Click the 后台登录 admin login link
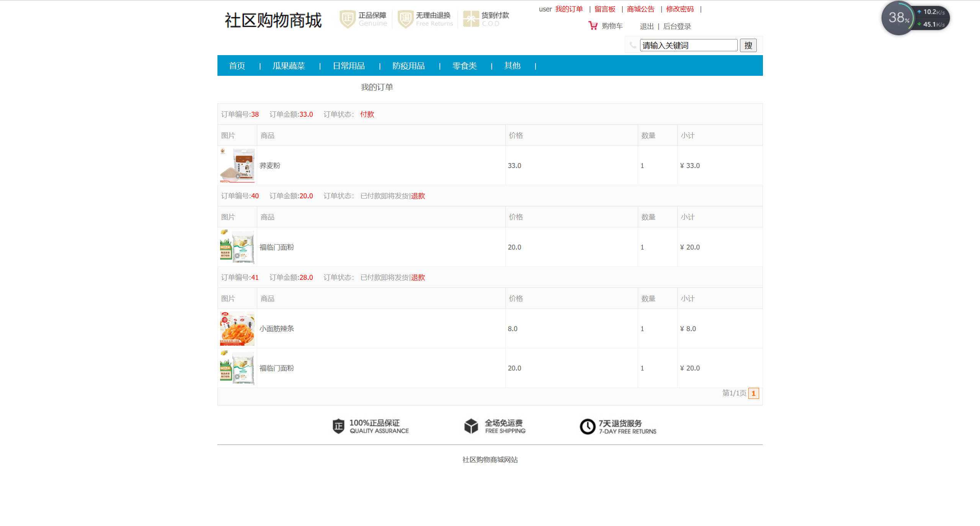980x526 pixels. click(678, 26)
